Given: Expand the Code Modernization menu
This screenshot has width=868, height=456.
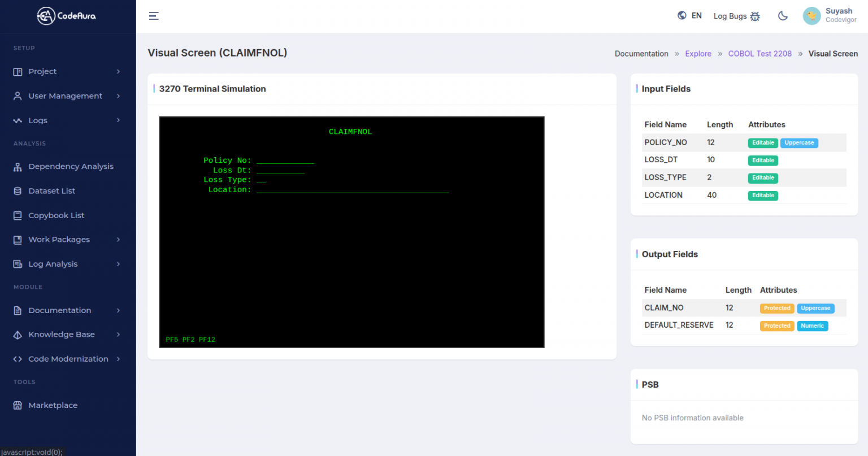Looking at the screenshot, I should [68, 359].
